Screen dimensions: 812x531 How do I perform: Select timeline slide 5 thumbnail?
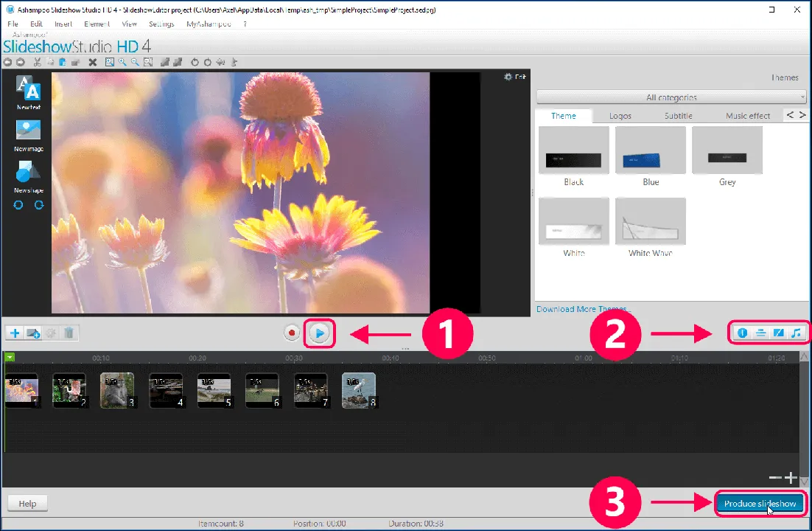pyautogui.click(x=214, y=390)
